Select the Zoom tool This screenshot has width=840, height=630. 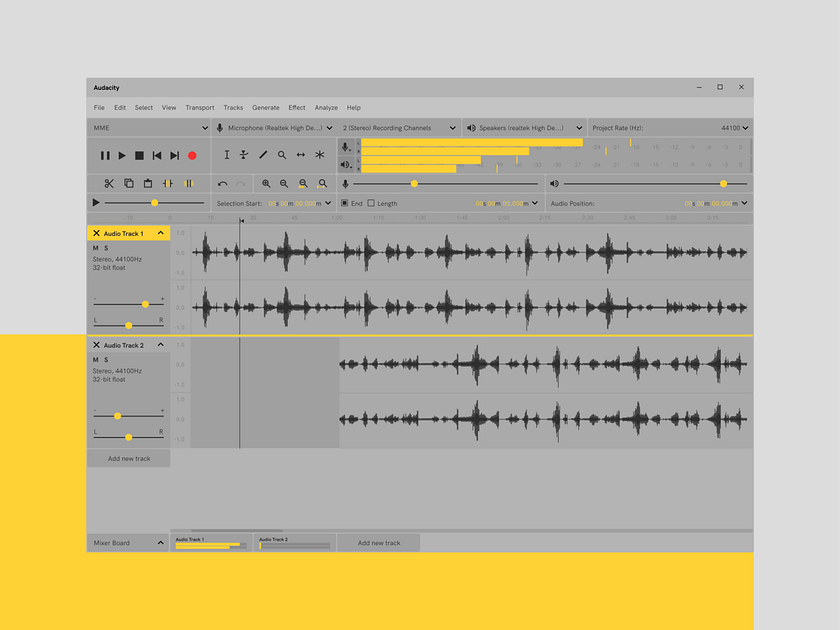point(281,155)
